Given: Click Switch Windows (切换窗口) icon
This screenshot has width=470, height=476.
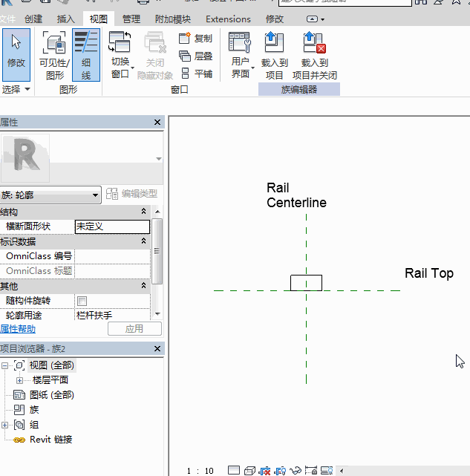Looking at the screenshot, I should [120, 43].
